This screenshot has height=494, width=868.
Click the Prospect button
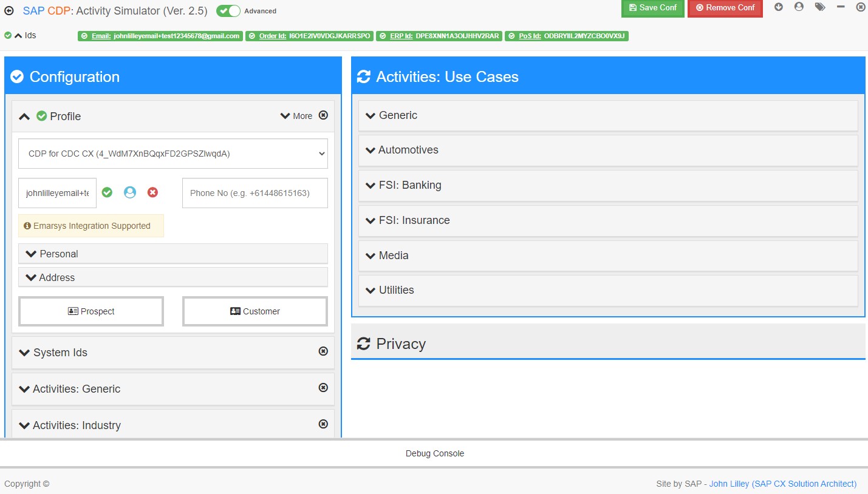[91, 311]
